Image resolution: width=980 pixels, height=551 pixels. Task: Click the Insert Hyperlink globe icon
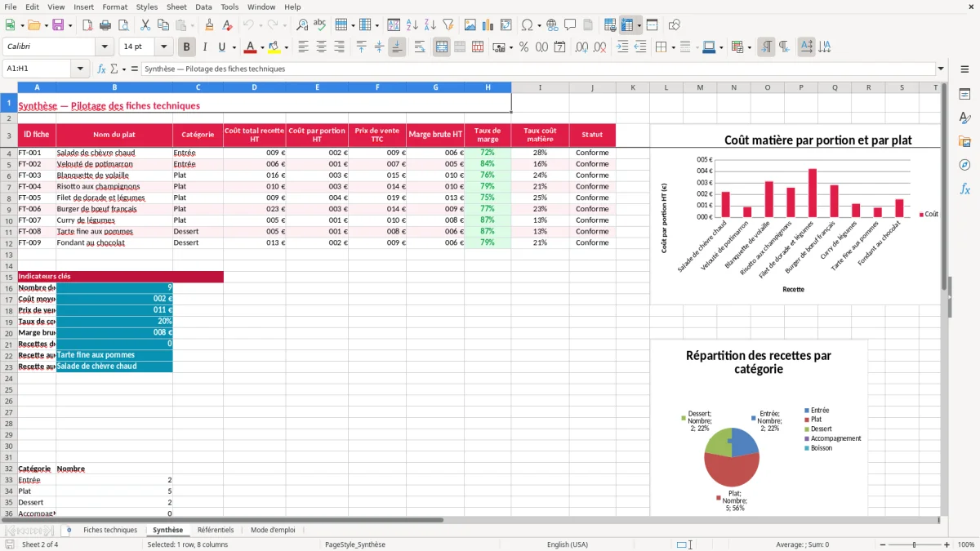tap(552, 25)
